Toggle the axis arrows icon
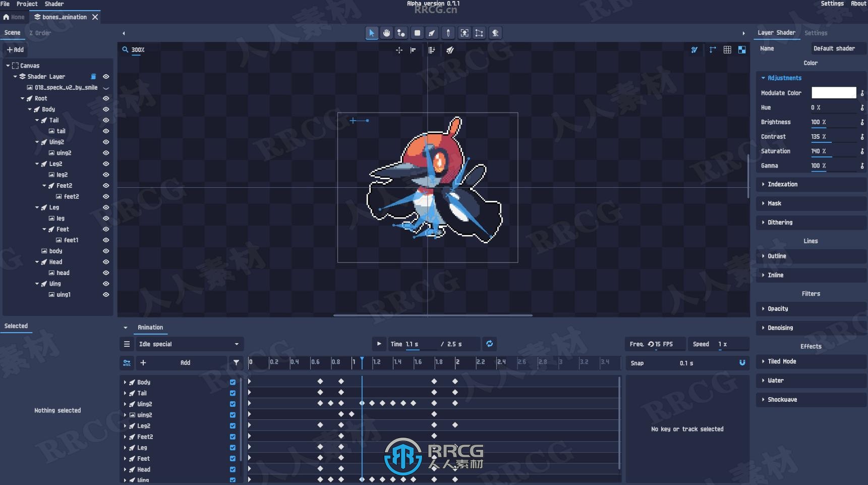The height and width of the screenshot is (485, 868). (x=713, y=50)
